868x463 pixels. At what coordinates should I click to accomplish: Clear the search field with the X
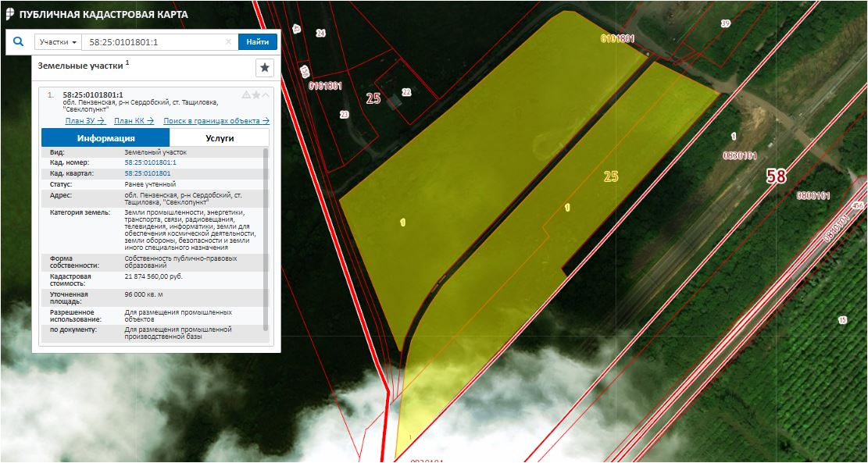pos(228,42)
